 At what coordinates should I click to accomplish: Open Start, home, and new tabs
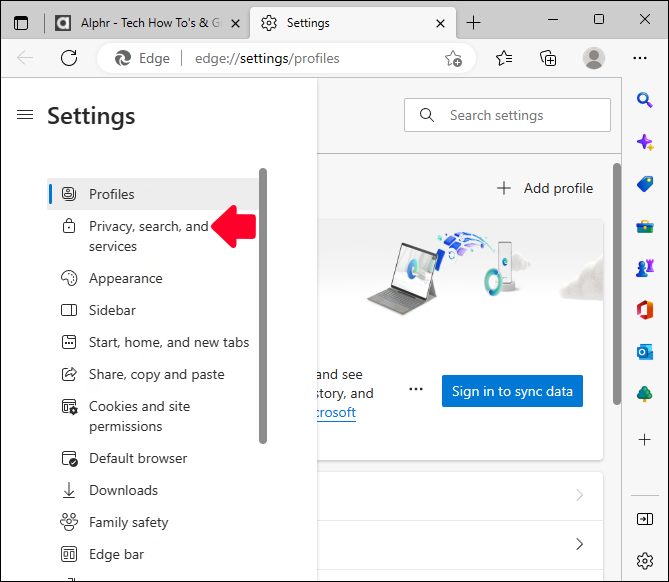[x=153, y=342]
